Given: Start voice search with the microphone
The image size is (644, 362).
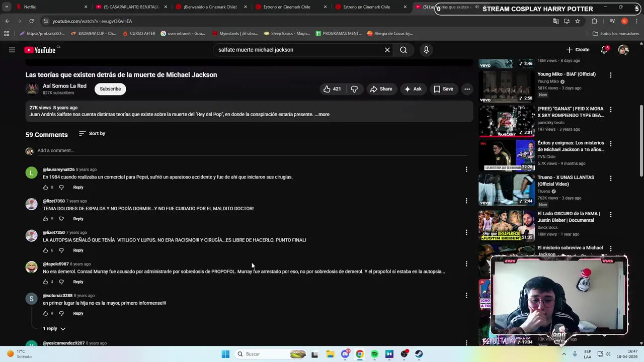Looking at the screenshot, I should (x=426, y=50).
